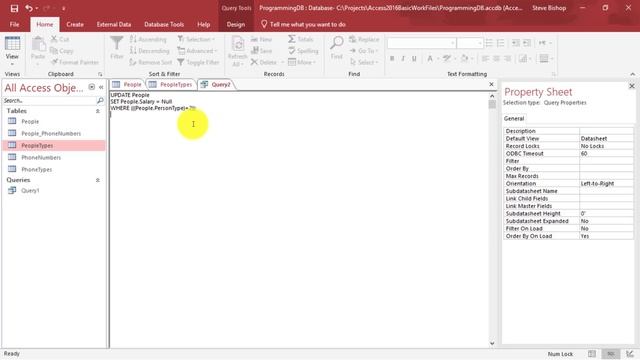Toggle Italic text formatting
Viewport: 640px width, 360px height.
click(x=403, y=59)
